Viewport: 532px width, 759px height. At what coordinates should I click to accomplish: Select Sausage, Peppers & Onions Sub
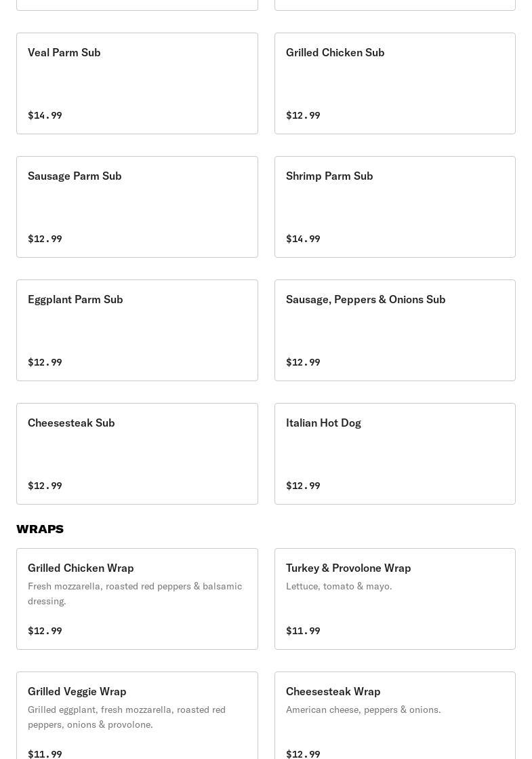coord(394,330)
